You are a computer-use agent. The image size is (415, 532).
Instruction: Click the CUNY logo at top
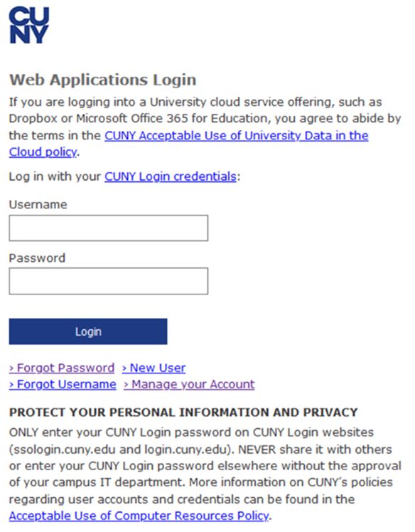coord(29,25)
